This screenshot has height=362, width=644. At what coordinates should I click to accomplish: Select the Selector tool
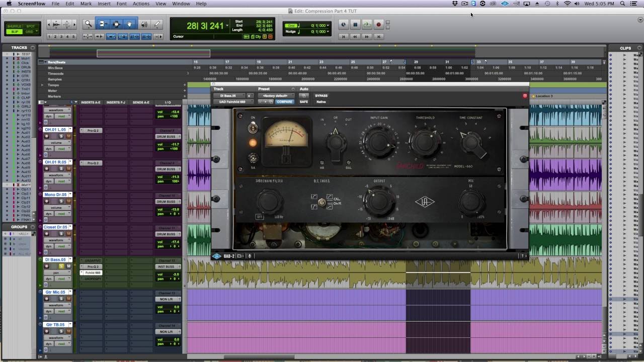[x=116, y=24]
